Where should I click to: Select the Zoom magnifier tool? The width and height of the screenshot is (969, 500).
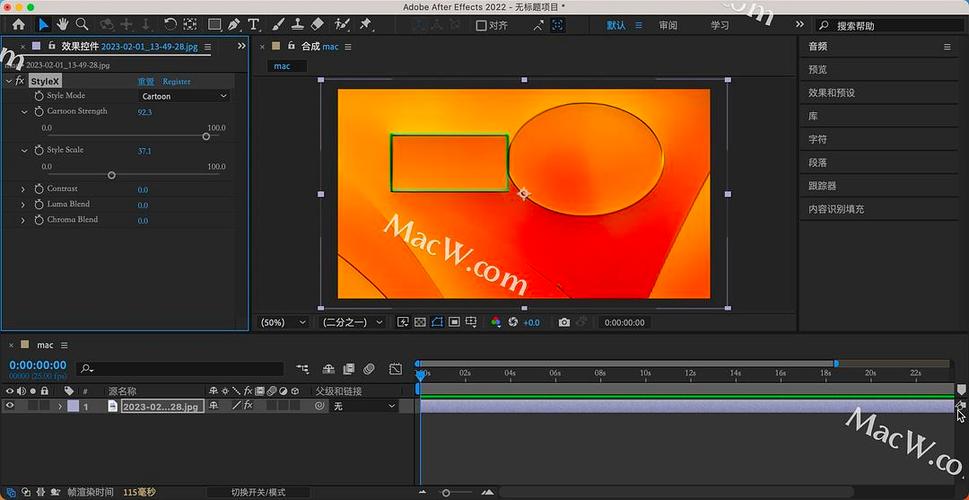[82, 25]
